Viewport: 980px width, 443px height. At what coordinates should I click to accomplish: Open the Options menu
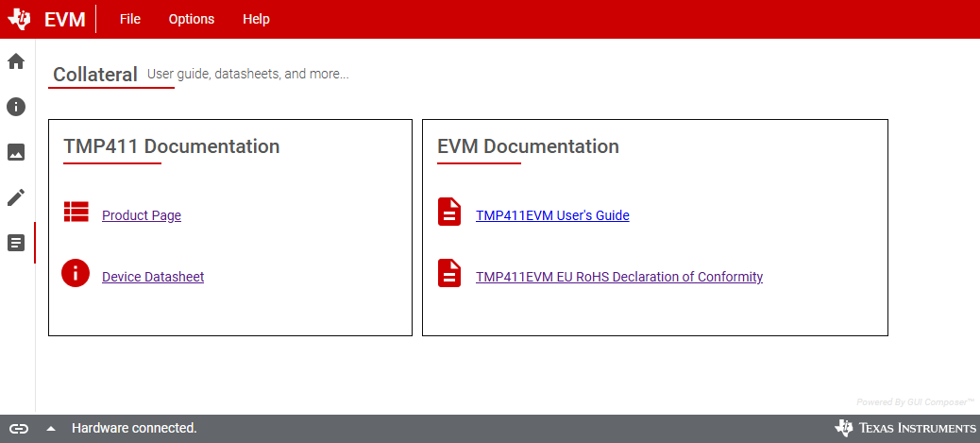click(x=192, y=19)
